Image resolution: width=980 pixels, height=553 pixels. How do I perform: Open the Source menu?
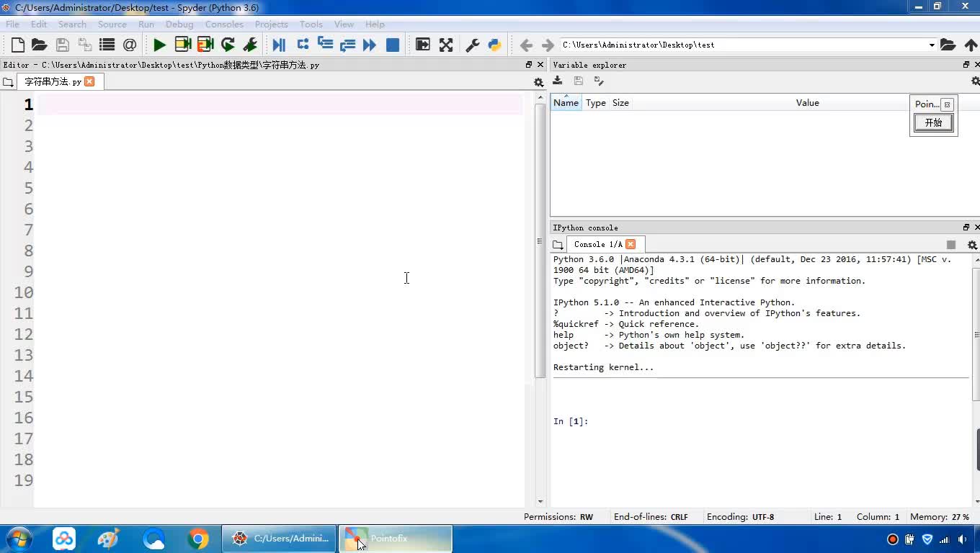point(112,24)
